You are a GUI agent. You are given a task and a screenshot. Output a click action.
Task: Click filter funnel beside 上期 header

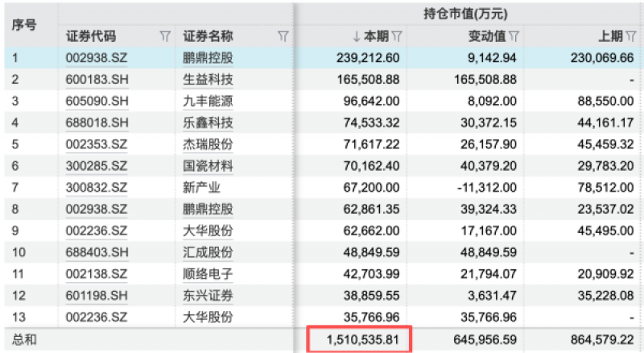coord(631,36)
